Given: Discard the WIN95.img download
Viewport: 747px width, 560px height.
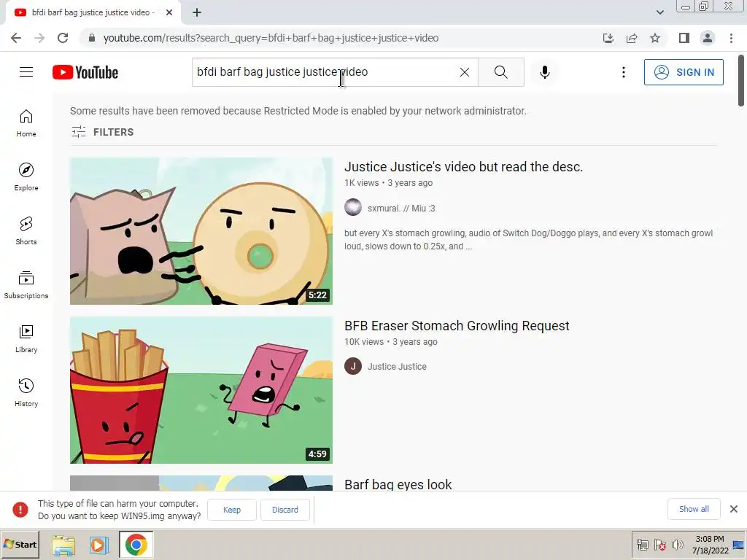Looking at the screenshot, I should [x=285, y=510].
